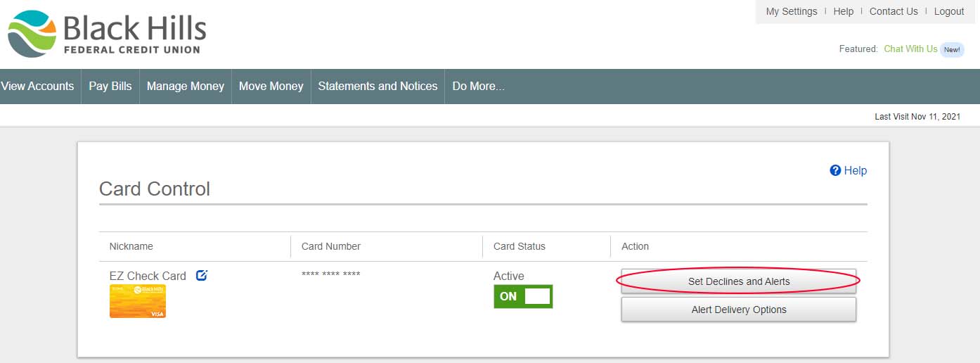This screenshot has height=363, width=980.
Task: Click the Black Hills Federal Credit Union logo
Action: (x=107, y=34)
